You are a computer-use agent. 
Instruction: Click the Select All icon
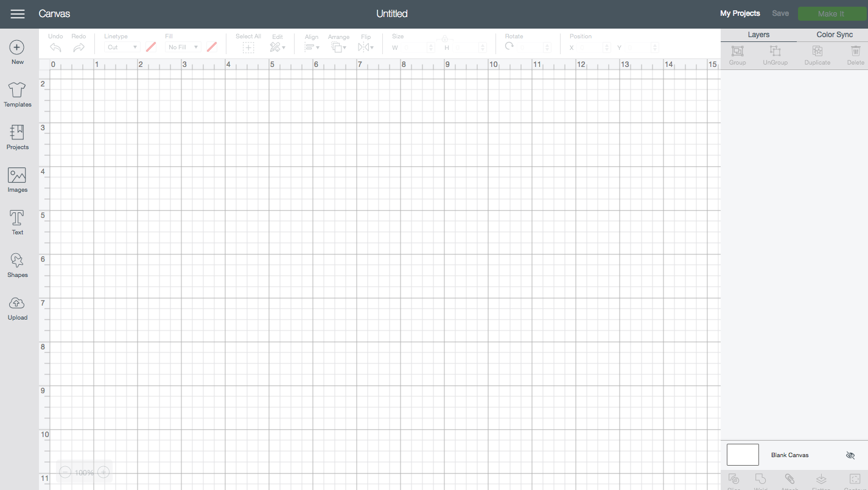tap(248, 47)
